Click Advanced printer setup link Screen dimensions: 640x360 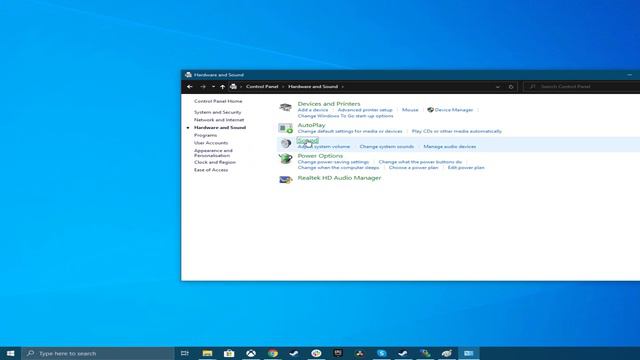tap(364, 110)
